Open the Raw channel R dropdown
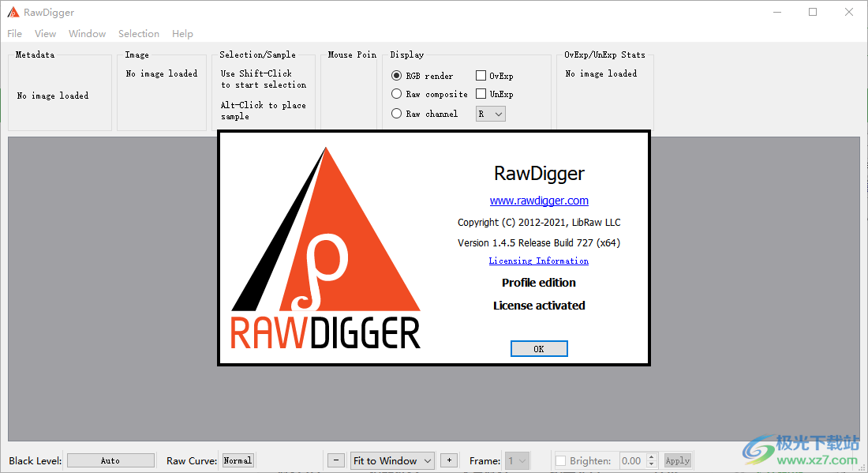 490,113
